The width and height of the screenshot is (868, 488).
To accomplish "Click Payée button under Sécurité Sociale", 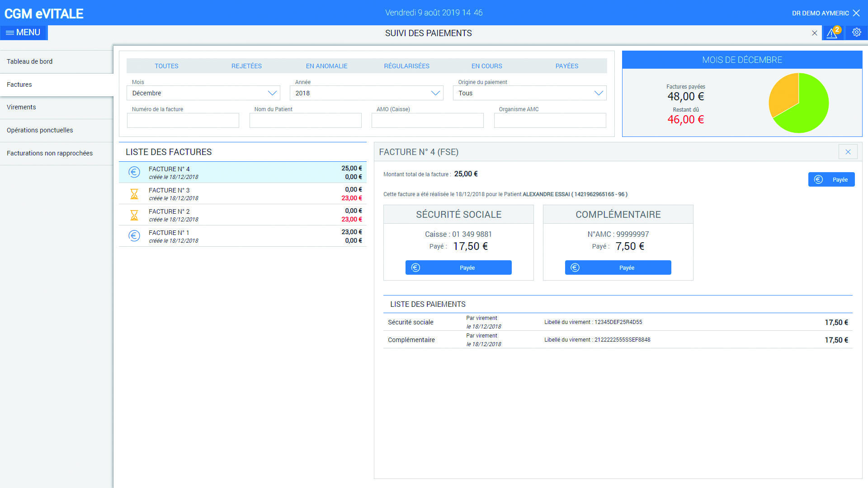I will coord(458,267).
